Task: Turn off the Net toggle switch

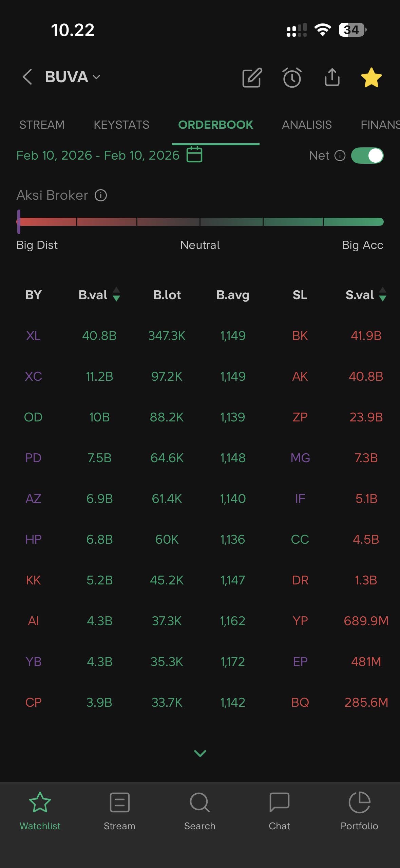Action: [x=367, y=156]
